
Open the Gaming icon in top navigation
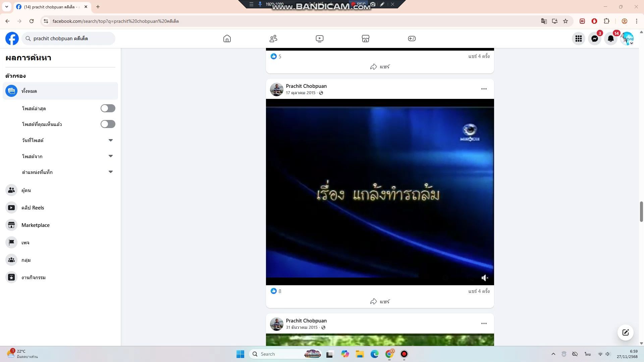(412, 39)
